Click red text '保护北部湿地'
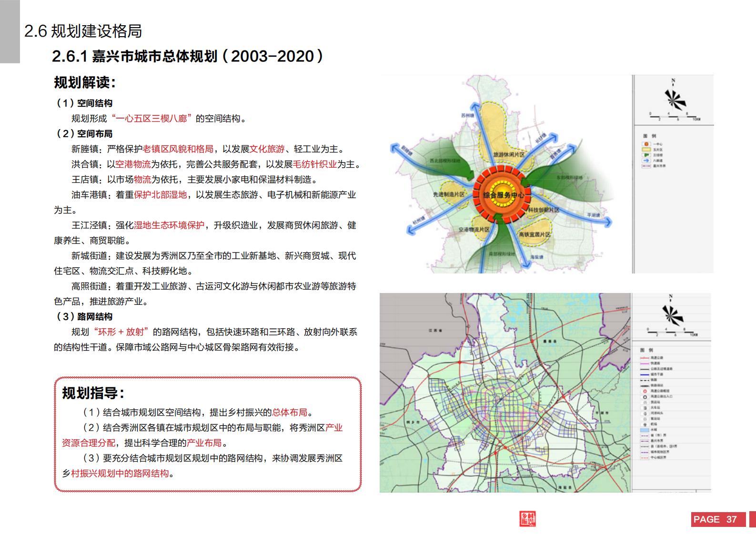This screenshot has height=535, width=756. 161,195
